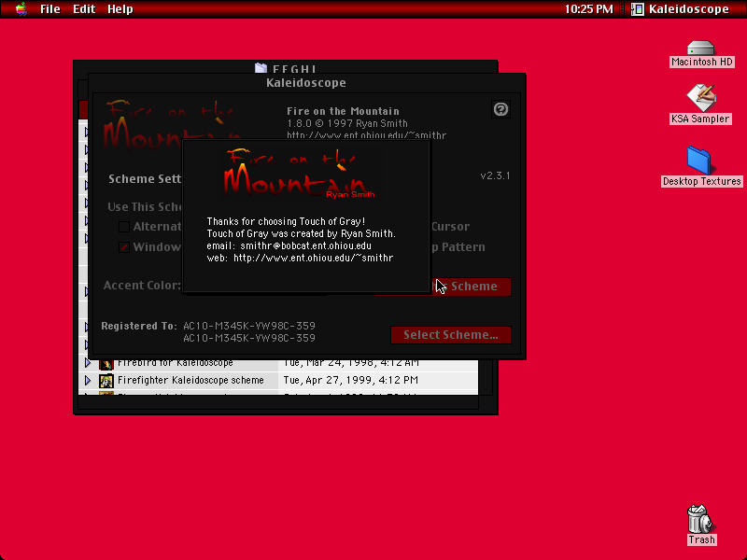Select the Desktop Textures folder icon
This screenshot has width=747, height=560.
coord(699,161)
